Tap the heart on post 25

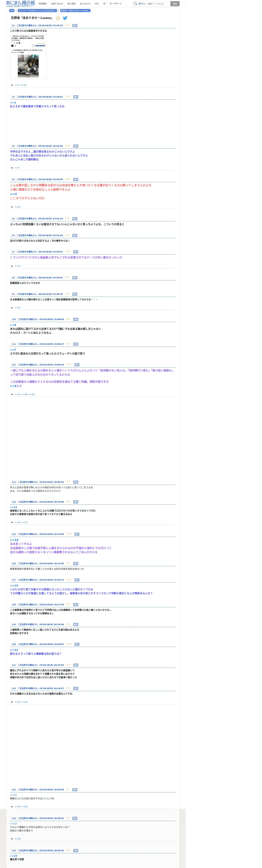pos(67,850)
